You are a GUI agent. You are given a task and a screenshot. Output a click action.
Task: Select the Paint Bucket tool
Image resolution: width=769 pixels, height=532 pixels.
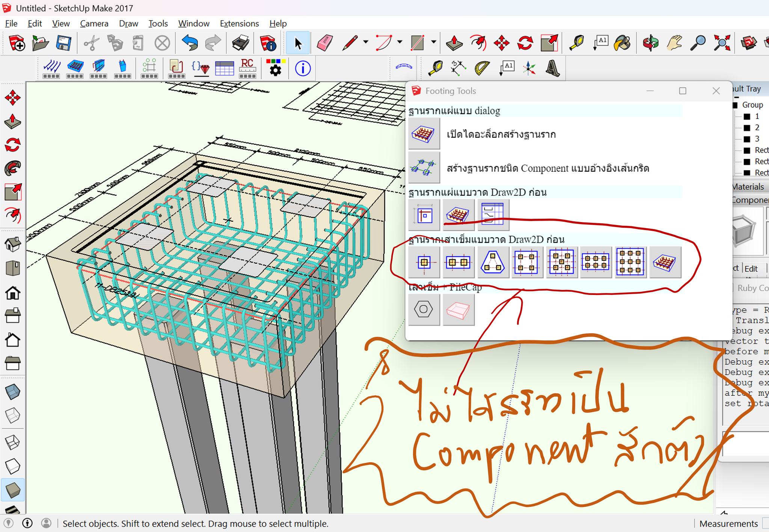point(622,43)
